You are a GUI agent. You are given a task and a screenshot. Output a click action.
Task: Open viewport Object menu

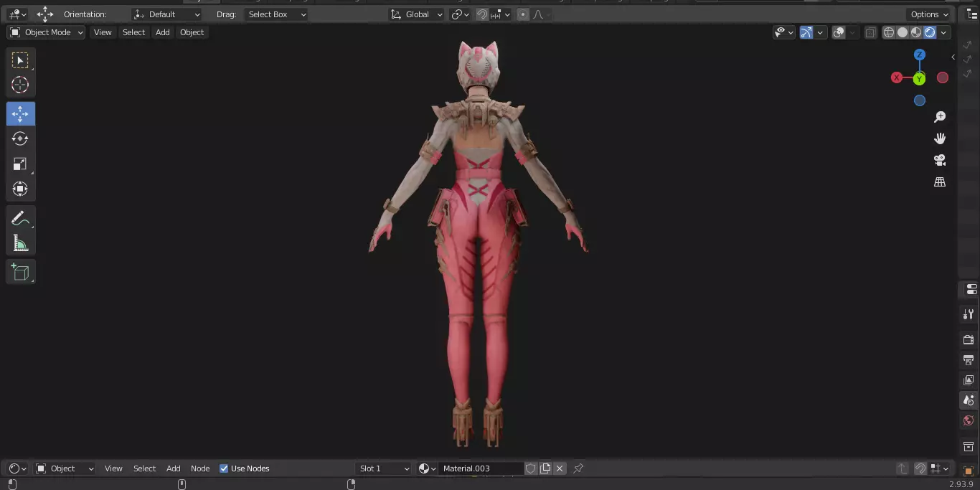(192, 32)
